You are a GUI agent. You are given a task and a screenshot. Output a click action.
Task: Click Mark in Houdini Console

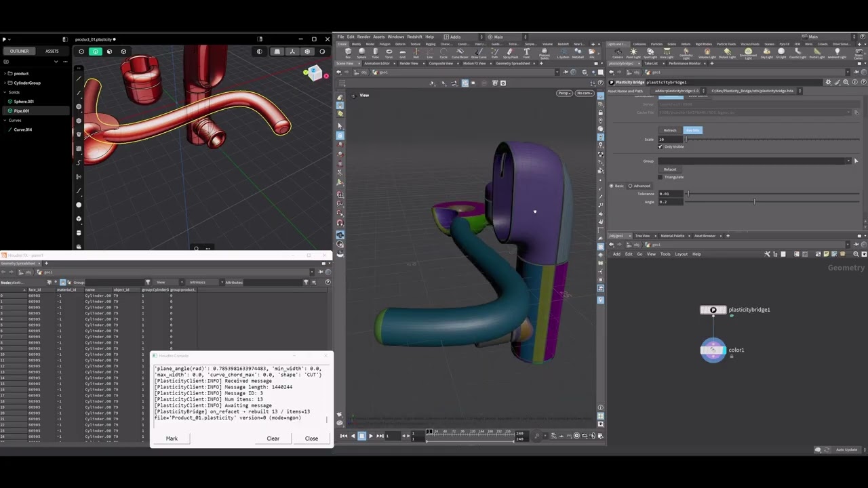click(172, 439)
